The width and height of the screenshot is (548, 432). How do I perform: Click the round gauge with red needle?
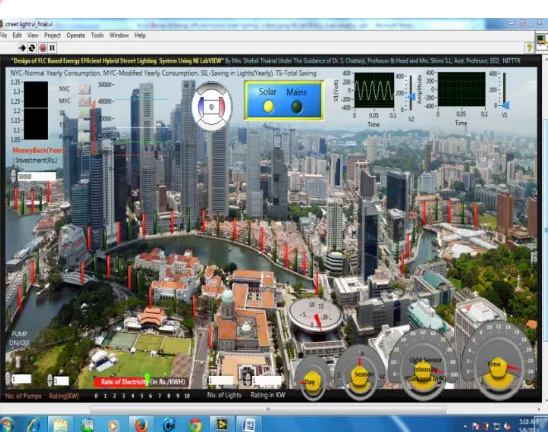click(315, 316)
